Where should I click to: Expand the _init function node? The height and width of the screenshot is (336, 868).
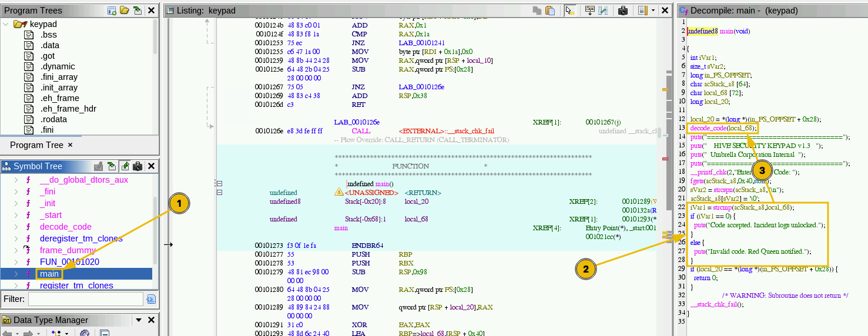point(16,203)
